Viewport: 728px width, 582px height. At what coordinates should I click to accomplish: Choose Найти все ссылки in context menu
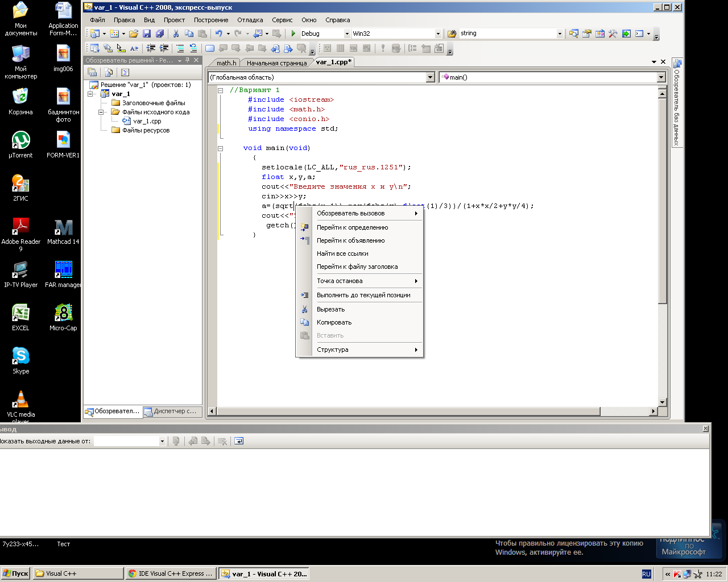(x=359, y=253)
